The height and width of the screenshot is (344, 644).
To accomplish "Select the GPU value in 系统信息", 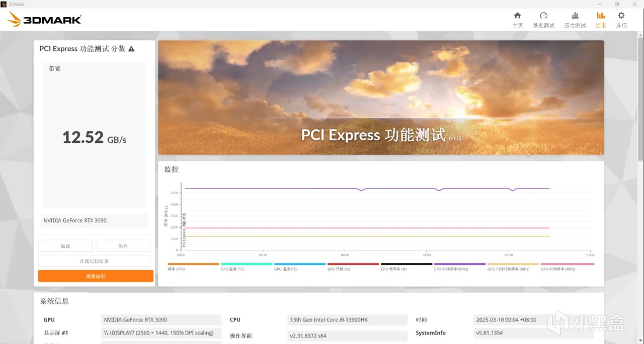I will pyautogui.click(x=161, y=320).
